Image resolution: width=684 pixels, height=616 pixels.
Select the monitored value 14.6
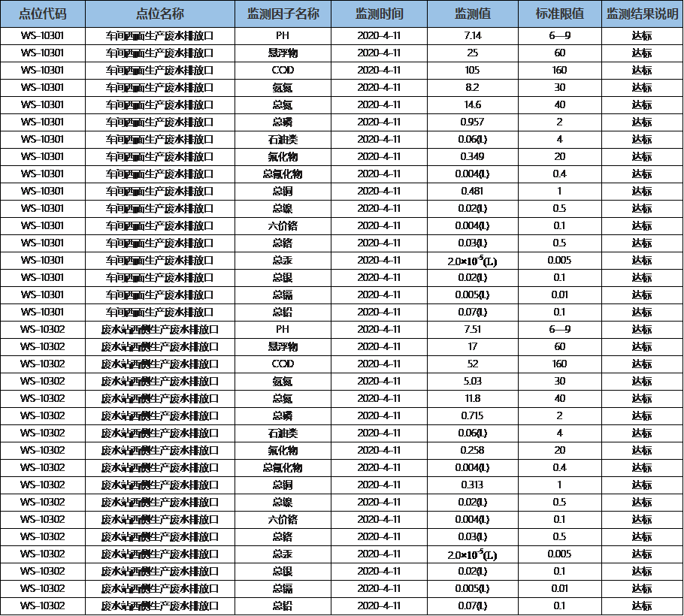coord(473,105)
